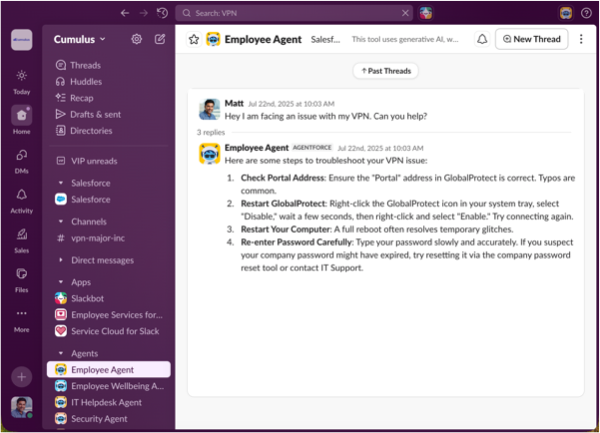Open the colorful Slack AI icon beside search
The width and height of the screenshot is (600, 433).
[426, 13]
